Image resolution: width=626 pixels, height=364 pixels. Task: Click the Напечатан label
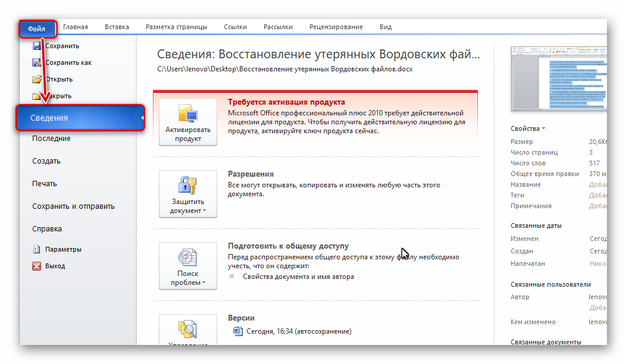(528, 264)
